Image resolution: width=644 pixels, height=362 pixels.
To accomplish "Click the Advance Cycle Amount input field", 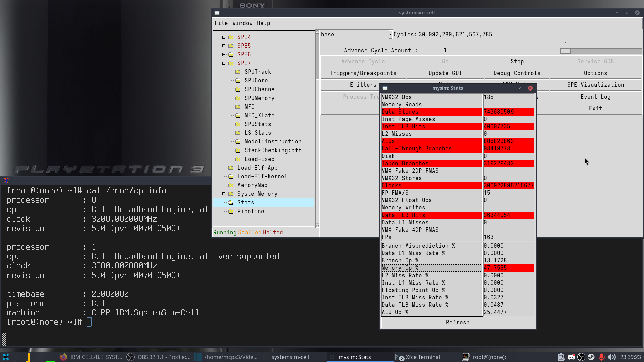I will pyautogui.click(x=501, y=50).
